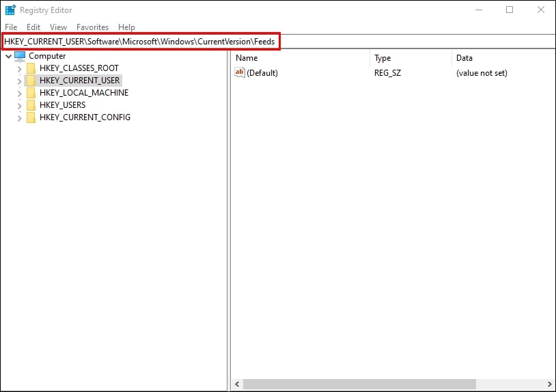Open the View menu
This screenshot has height=392, width=556.
tap(58, 27)
